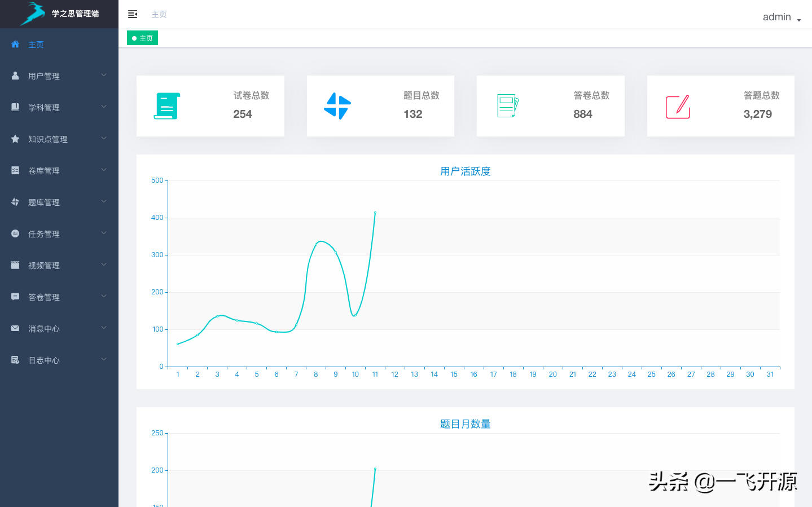The width and height of the screenshot is (812, 507).
Task: Click the user icon for 用户管理
Action: pyautogui.click(x=15, y=76)
